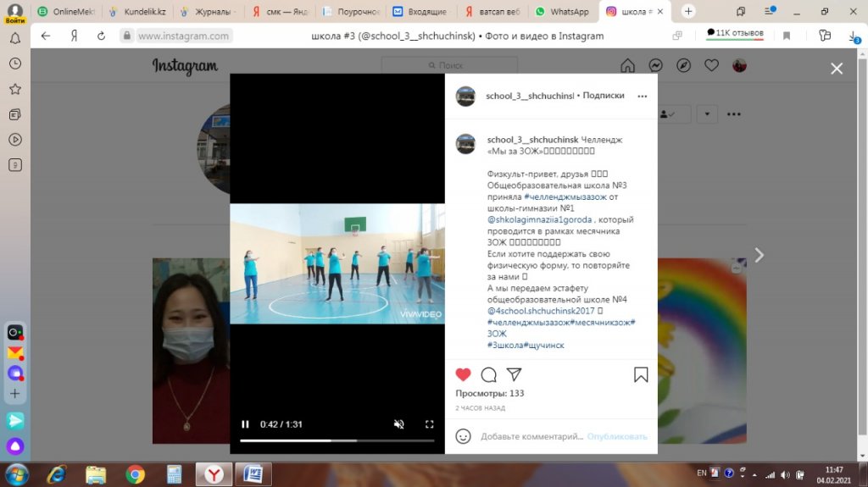Open profile three-dot options behind overlay
This screenshot has width=868, height=487.
(x=734, y=114)
